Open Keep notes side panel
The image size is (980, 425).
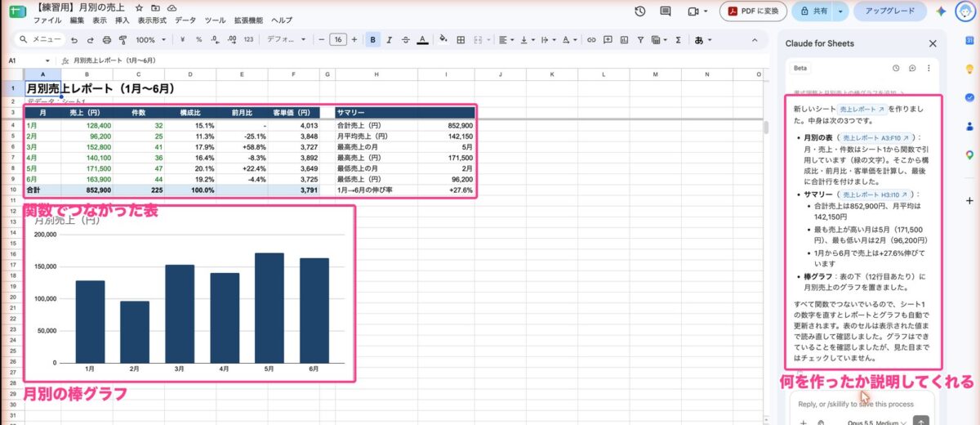pyautogui.click(x=969, y=69)
